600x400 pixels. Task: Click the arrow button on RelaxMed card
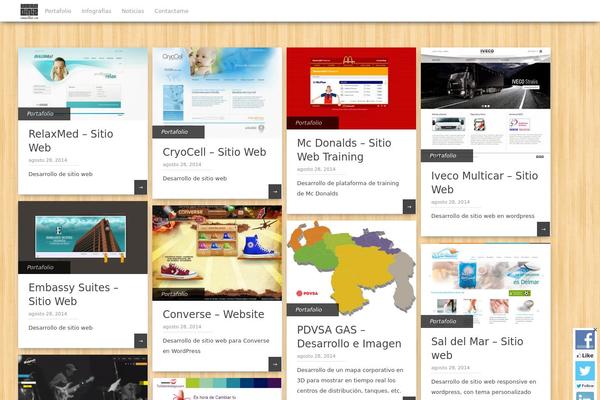tap(141, 187)
